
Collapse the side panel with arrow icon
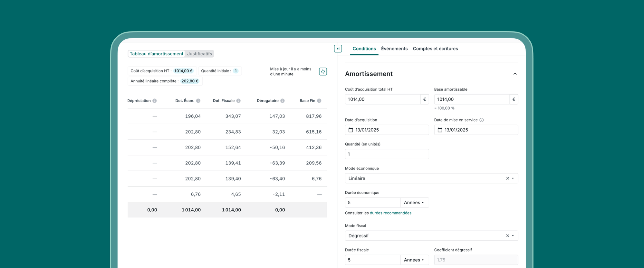[x=338, y=49]
